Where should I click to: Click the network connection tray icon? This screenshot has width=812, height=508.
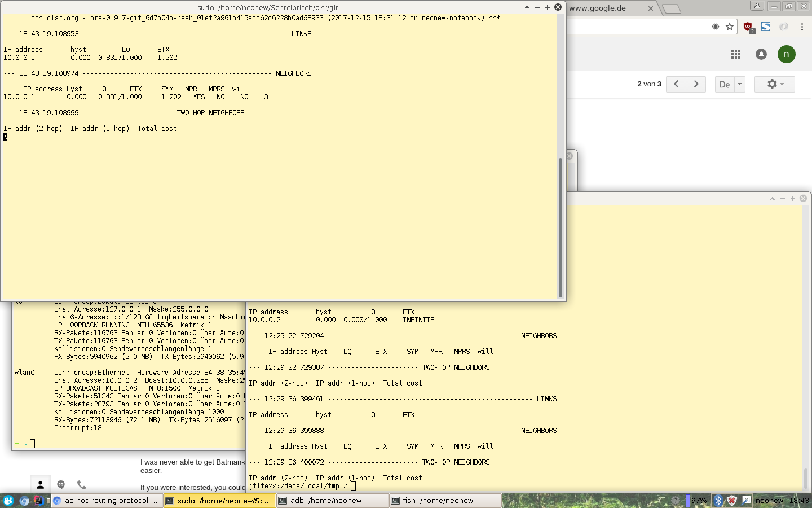pos(746,501)
